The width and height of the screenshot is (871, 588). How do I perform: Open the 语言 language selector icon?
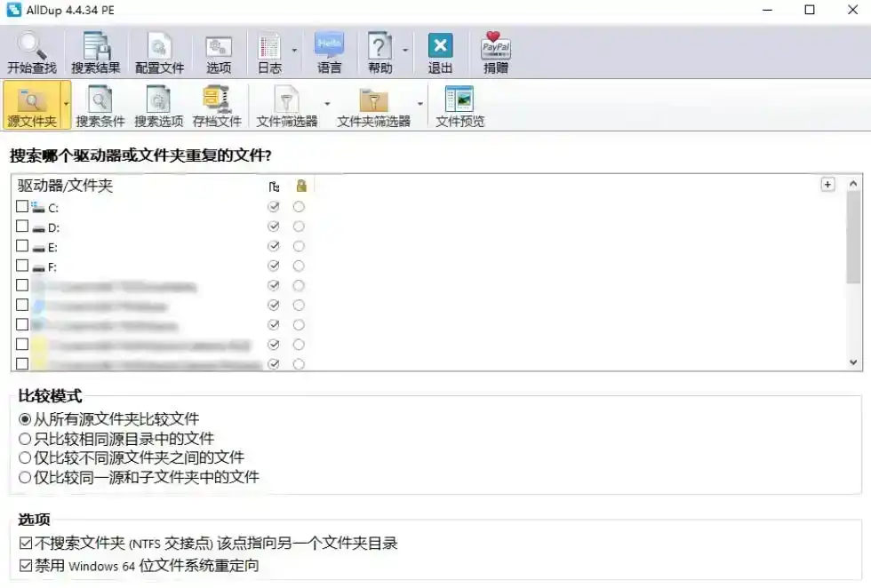point(329,46)
